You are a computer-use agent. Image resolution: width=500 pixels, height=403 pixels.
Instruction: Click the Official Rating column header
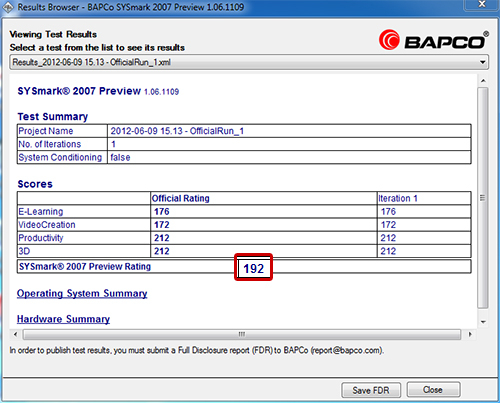(x=181, y=198)
